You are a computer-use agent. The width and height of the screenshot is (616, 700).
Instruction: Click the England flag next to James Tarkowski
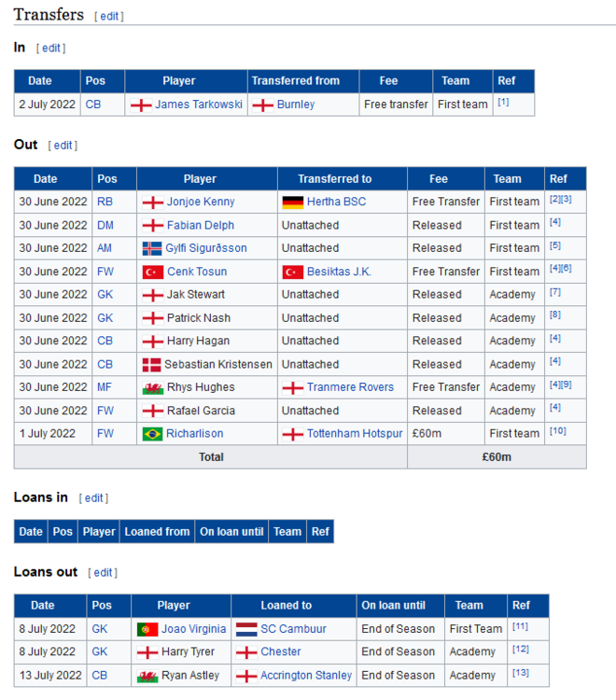pyautogui.click(x=140, y=105)
